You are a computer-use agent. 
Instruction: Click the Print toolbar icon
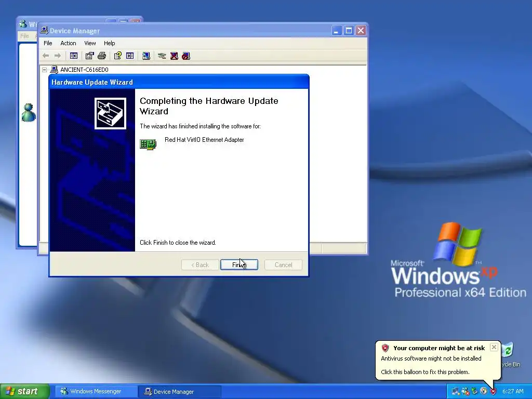[x=102, y=56]
